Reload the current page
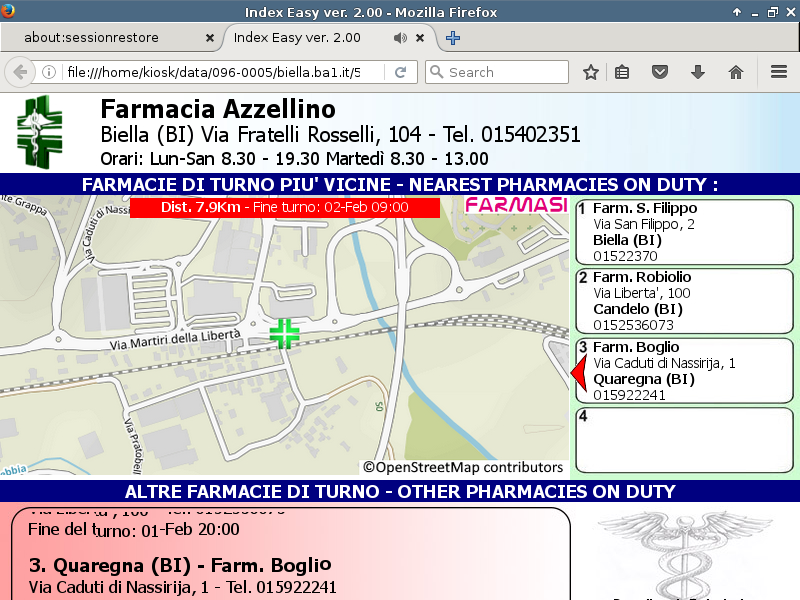 pyautogui.click(x=400, y=72)
